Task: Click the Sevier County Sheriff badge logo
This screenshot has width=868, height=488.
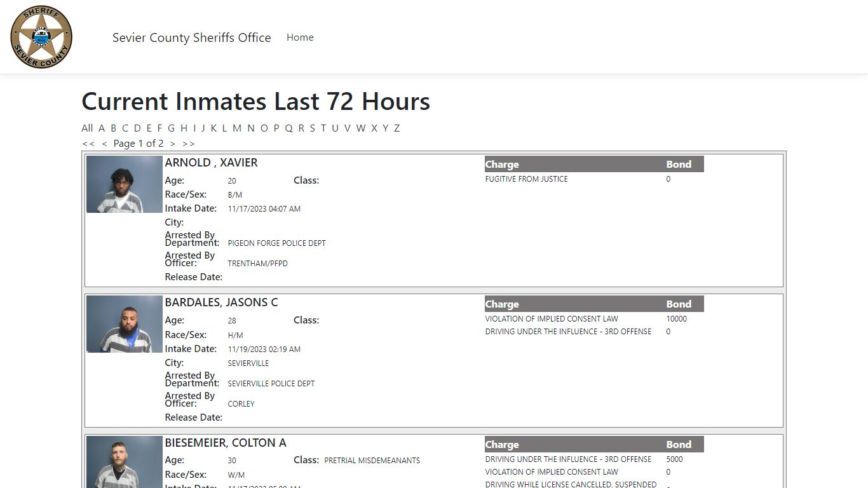Action: click(x=41, y=37)
